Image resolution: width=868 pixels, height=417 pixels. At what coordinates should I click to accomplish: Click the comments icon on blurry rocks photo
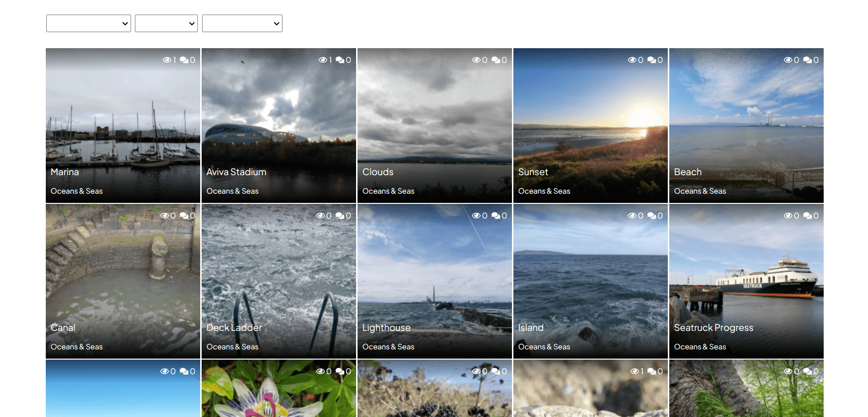(652, 371)
